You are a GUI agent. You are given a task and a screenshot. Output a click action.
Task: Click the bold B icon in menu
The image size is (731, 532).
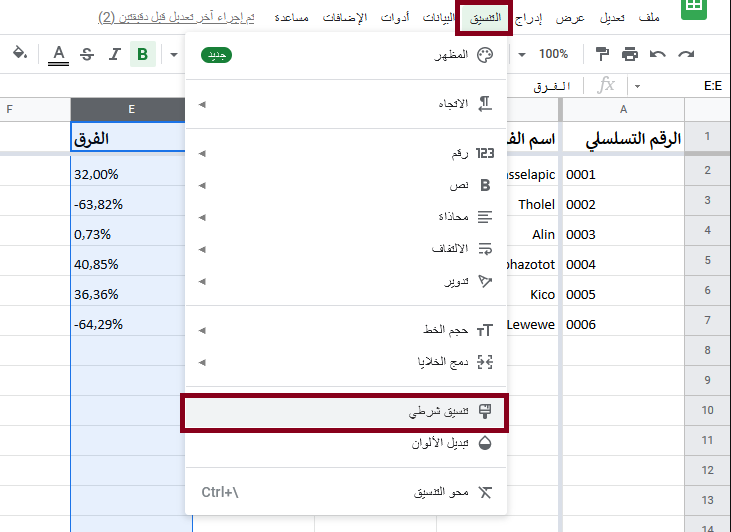click(x=485, y=185)
